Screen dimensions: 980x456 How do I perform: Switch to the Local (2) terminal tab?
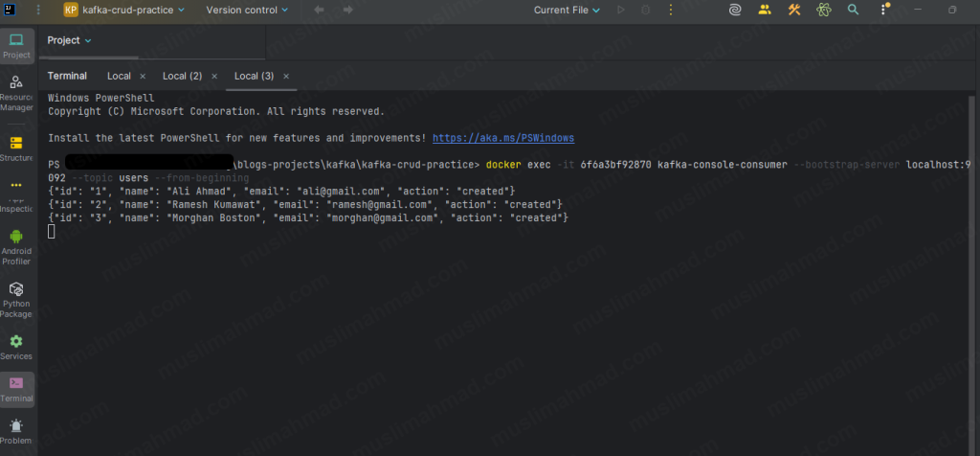click(182, 76)
